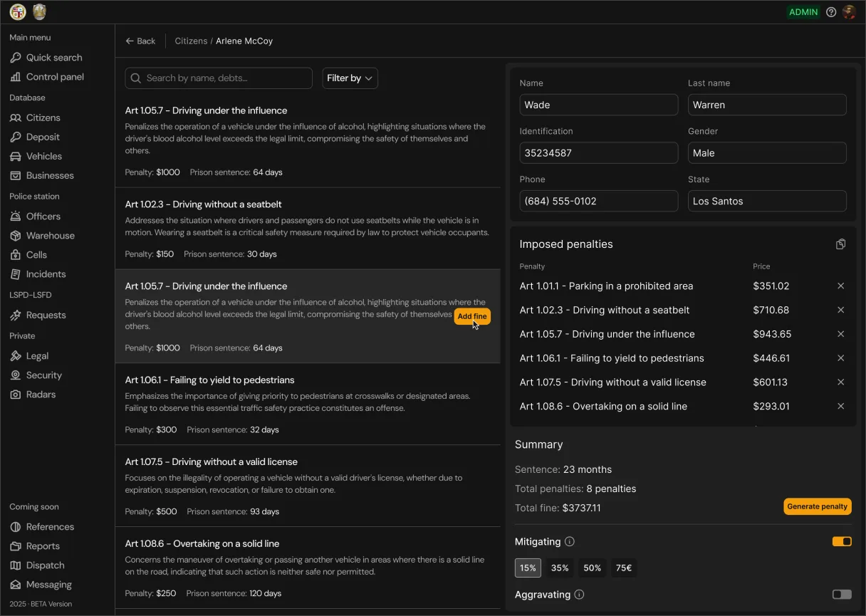Select the 35% mitigation option

pyautogui.click(x=560, y=568)
